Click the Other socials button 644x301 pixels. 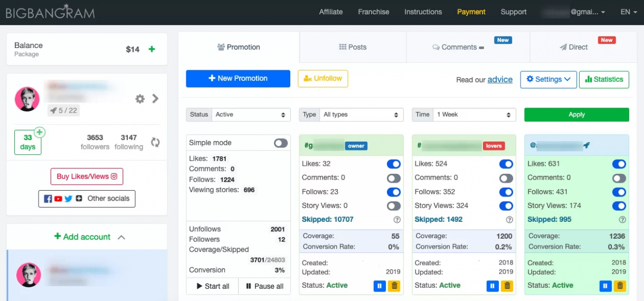pyautogui.click(x=87, y=199)
